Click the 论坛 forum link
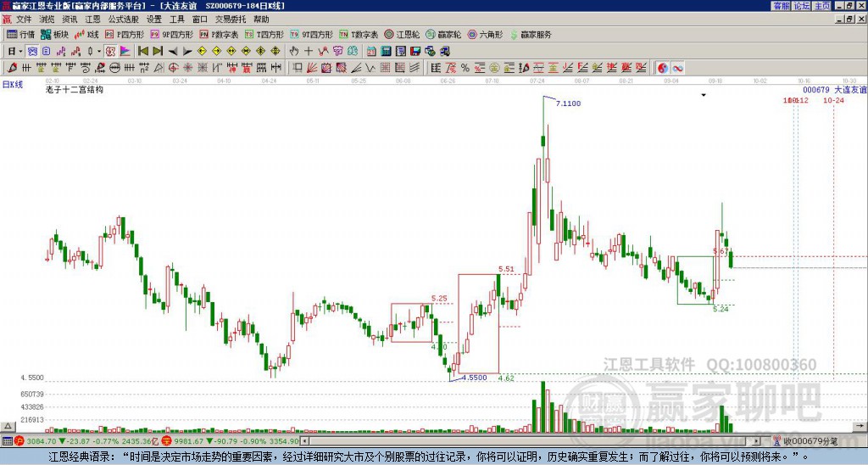Viewport: 868px width, 465px height. click(801, 6)
